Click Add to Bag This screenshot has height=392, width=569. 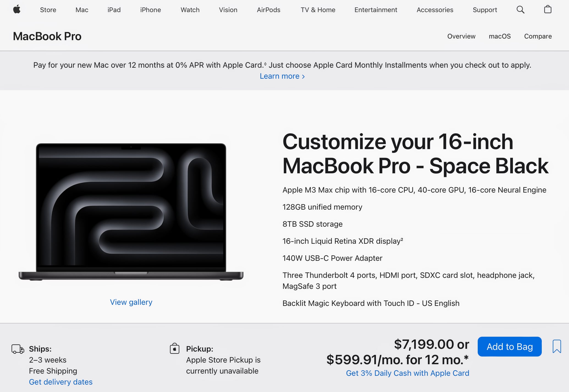tap(509, 346)
